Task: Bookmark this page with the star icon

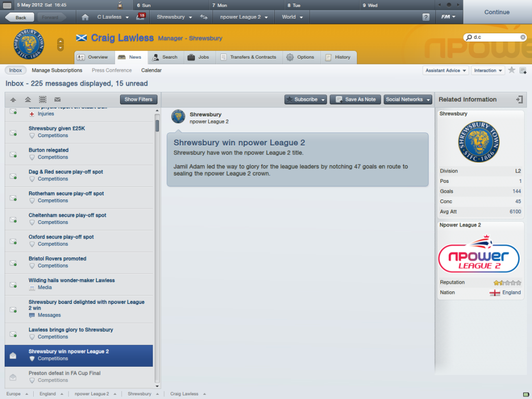Action: pos(512,70)
